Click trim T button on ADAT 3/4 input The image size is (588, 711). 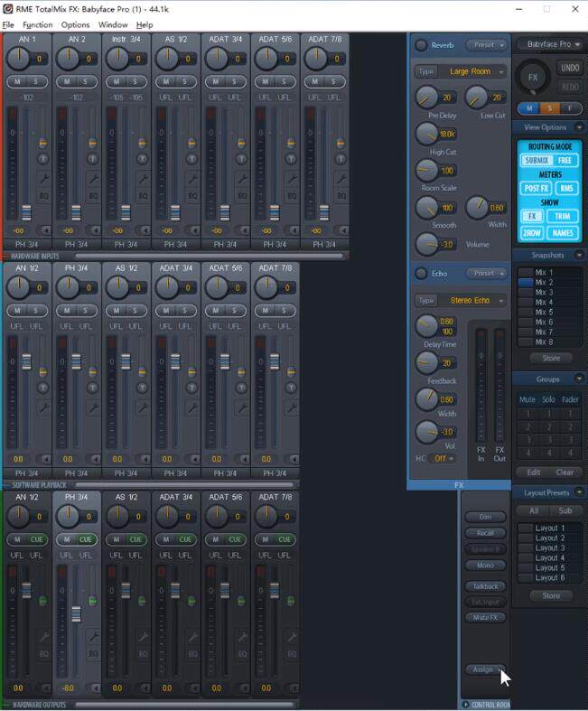[241, 159]
